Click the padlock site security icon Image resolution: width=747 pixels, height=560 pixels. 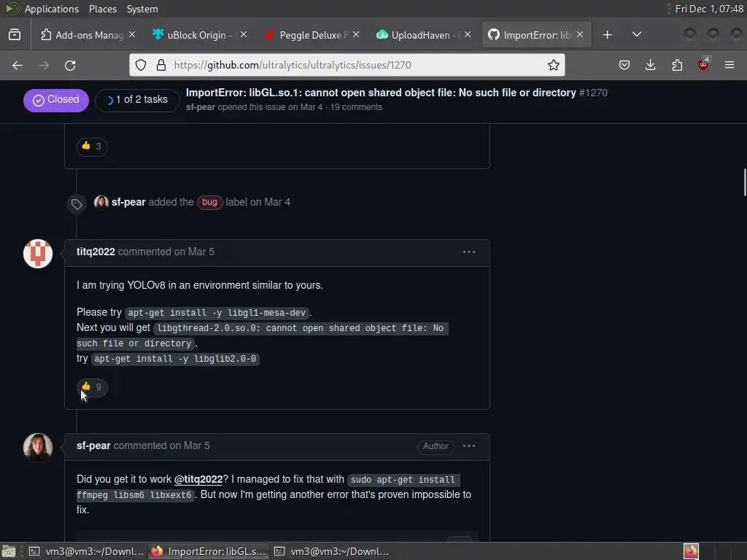(x=161, y=65)
